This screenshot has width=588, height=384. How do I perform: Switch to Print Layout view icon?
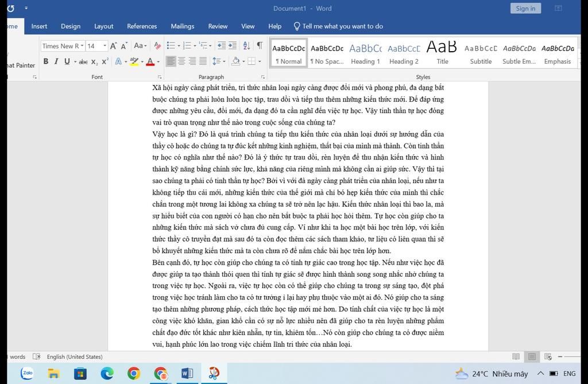[x=532, y=356]
